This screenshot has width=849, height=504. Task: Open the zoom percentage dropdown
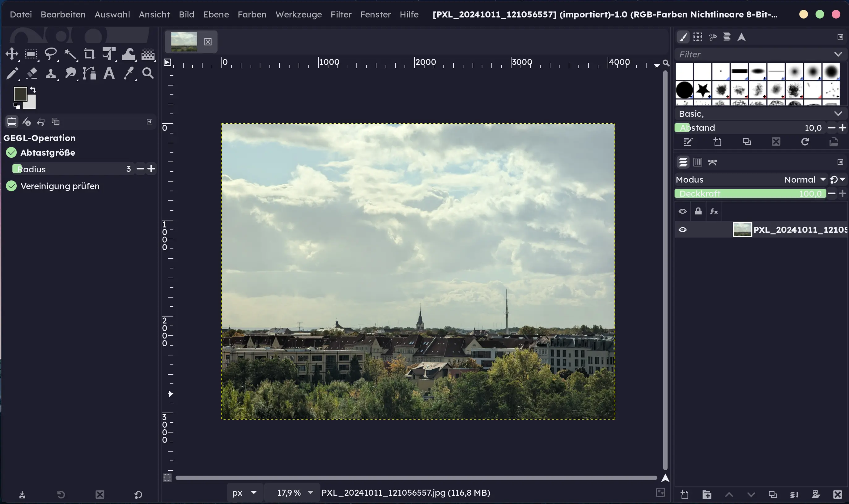(x=310, y=493)
